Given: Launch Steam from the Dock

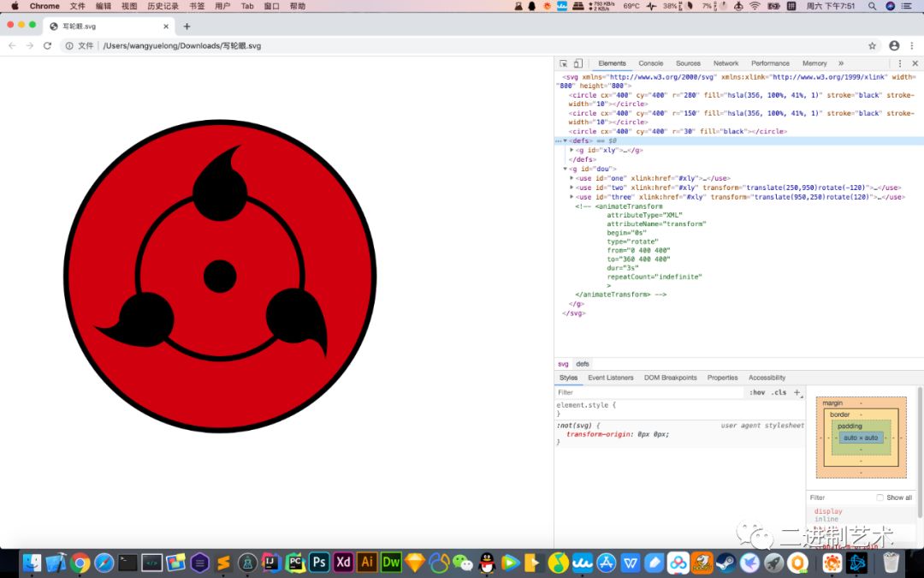Looking at the screenshot, I should coord(726,563).
